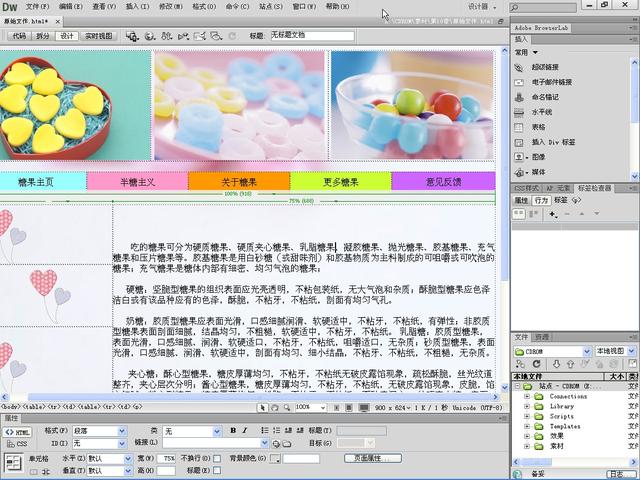Click the 意见反馈 navigation cell

pos(444,182)
